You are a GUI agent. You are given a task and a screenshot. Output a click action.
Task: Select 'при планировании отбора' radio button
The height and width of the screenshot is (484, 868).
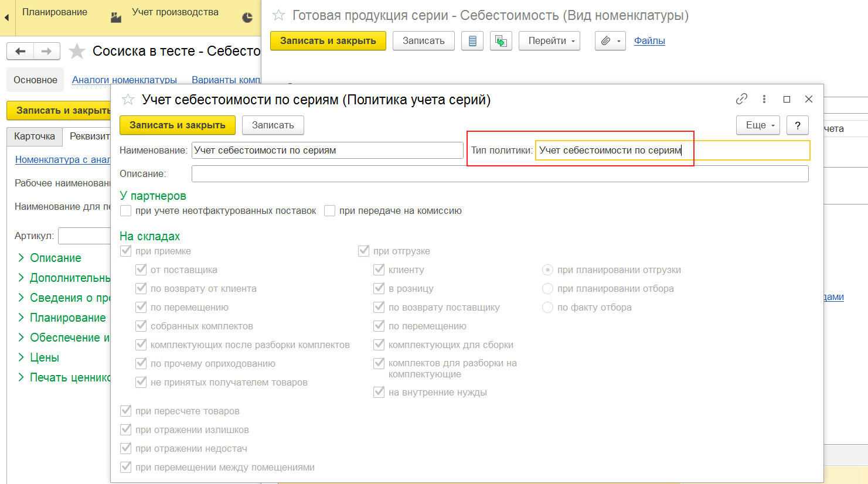tap(547, 289)
